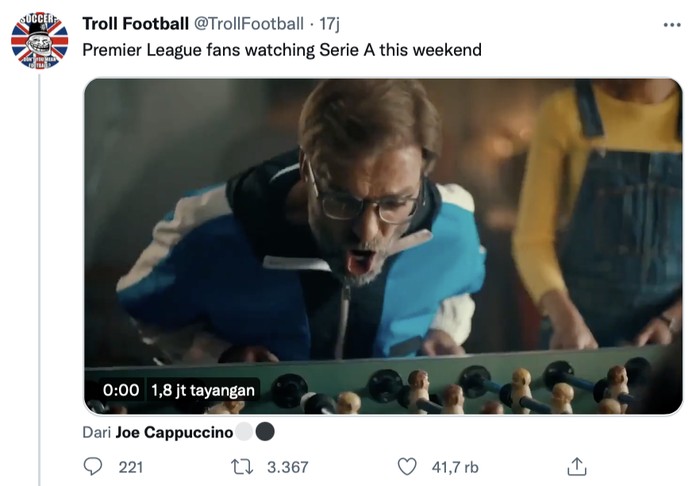Open the Joe Cappuccino source profile
The width and height of the screenshot is (700, 486).
coord(173,433)
